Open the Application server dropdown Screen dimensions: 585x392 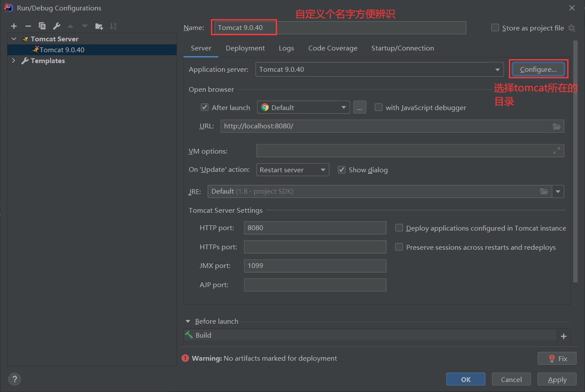coord(497,70)
